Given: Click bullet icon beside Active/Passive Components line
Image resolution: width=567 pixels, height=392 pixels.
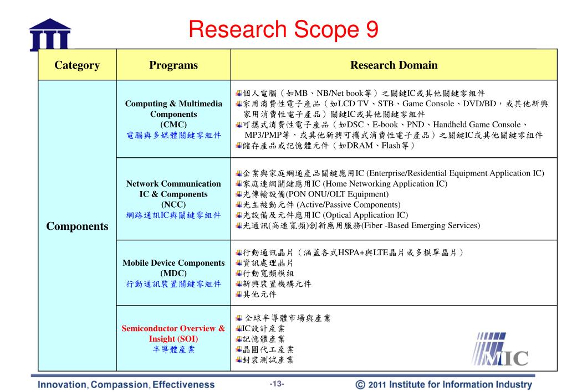Looking at the screenshot, I should coord(239,205).
